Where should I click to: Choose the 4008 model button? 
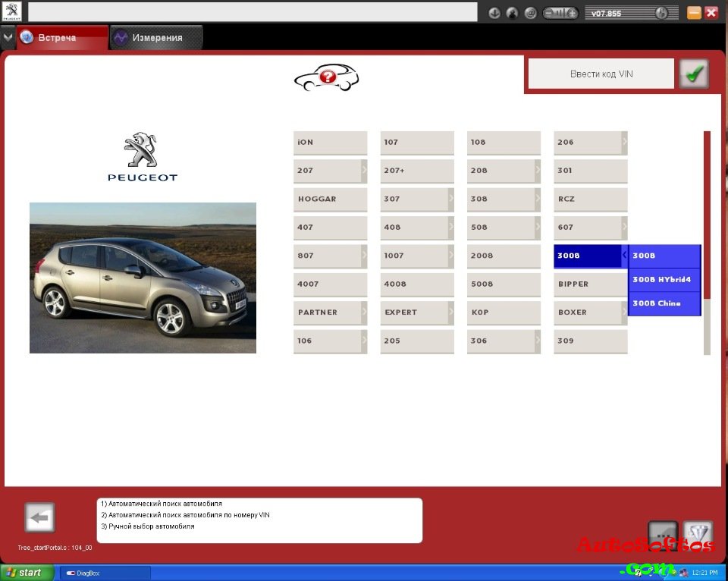[417, 284]
